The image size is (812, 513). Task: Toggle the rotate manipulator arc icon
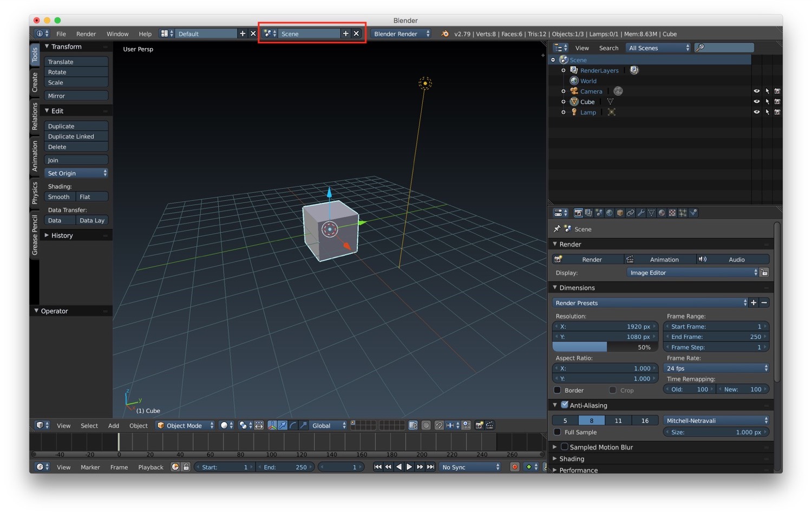[293, 425]
